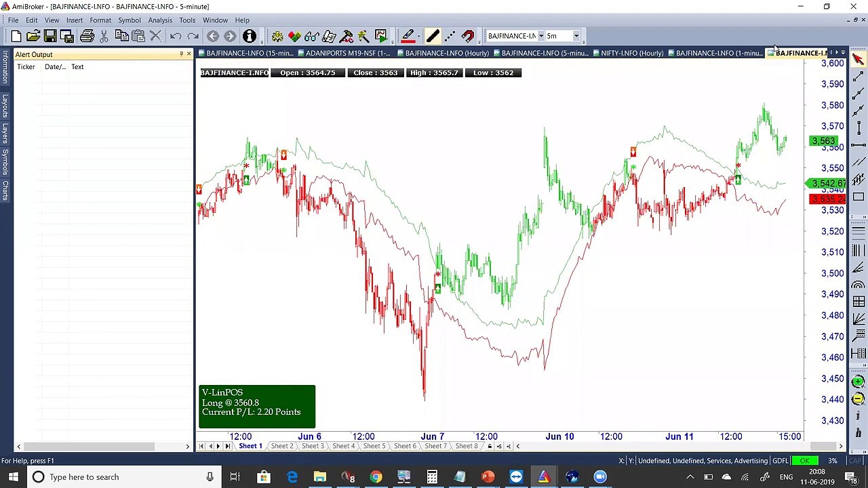Select the rectangle drawing tool
This screenshot has height=488, width=868.
point(859,197)
